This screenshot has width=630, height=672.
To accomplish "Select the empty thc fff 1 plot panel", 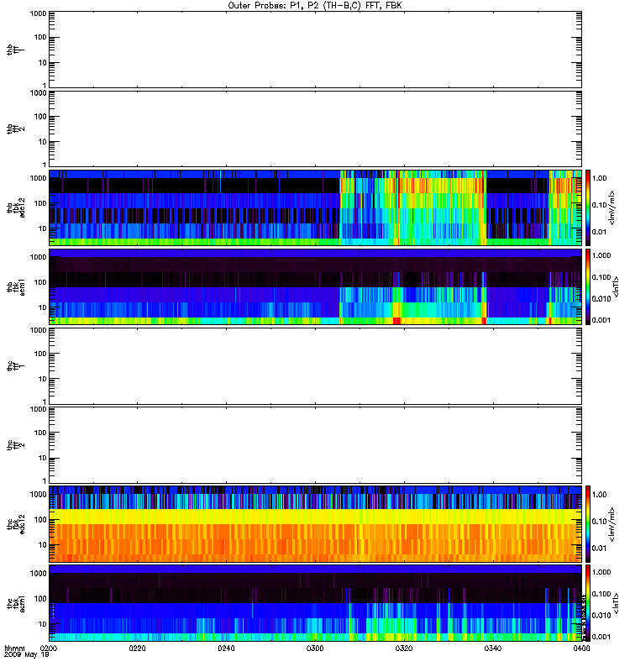I will (x=315, y=366).
